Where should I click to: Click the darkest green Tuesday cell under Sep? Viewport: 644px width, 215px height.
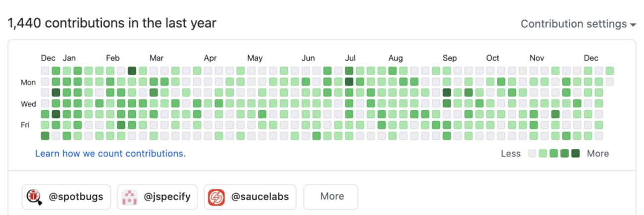coord(447,92)
